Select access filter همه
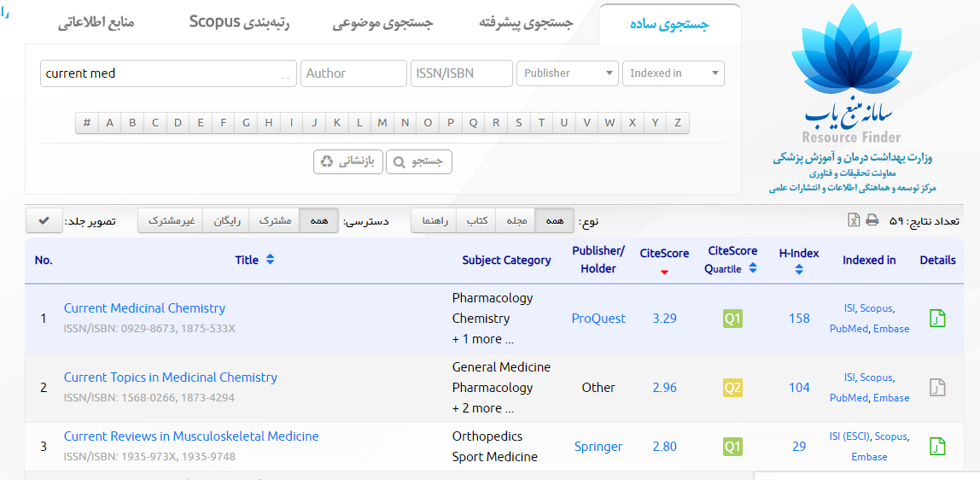The image size is (980, 480). 319,220
